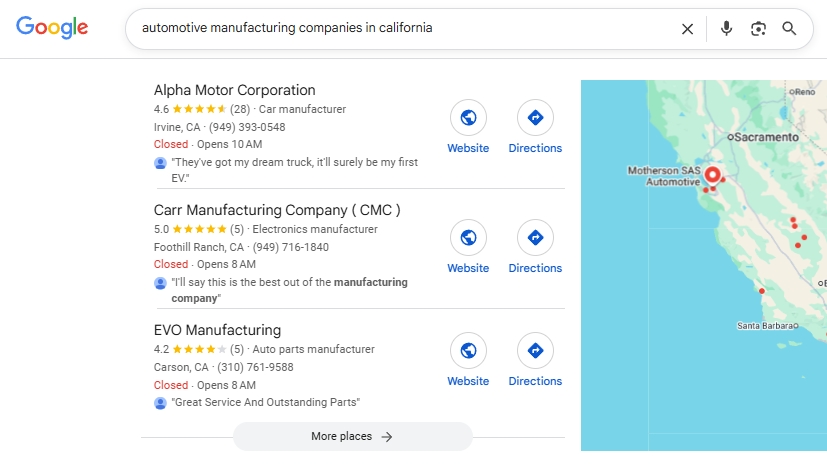Image resolution: width=827 pixels, height=465 pixels.
Task: Open Alpha Motor Corporation website icon
Action: coord(467,118)
